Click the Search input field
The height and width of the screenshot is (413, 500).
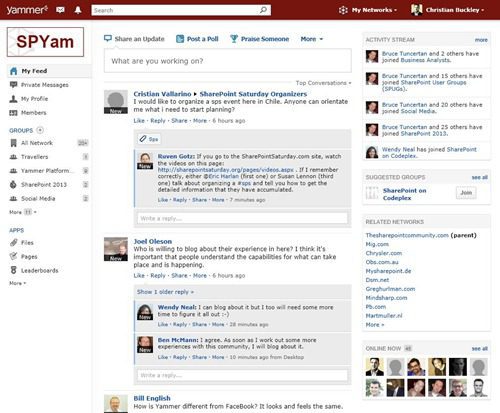(176, 10)
